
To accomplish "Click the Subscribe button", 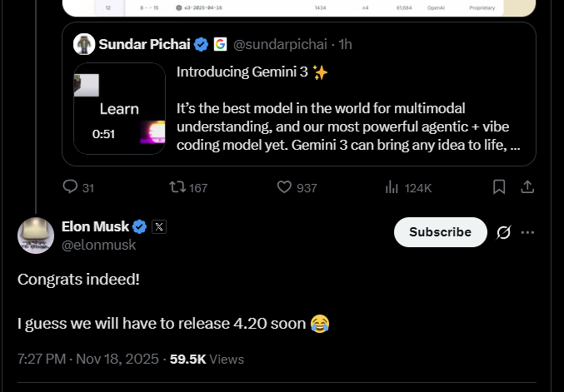I will click(440, 232).
